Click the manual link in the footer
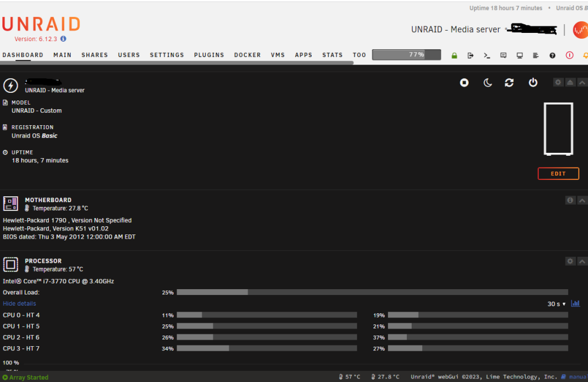The width and height of the screenshot is (588, 382). pyautogui.click(x=578, y=377)
